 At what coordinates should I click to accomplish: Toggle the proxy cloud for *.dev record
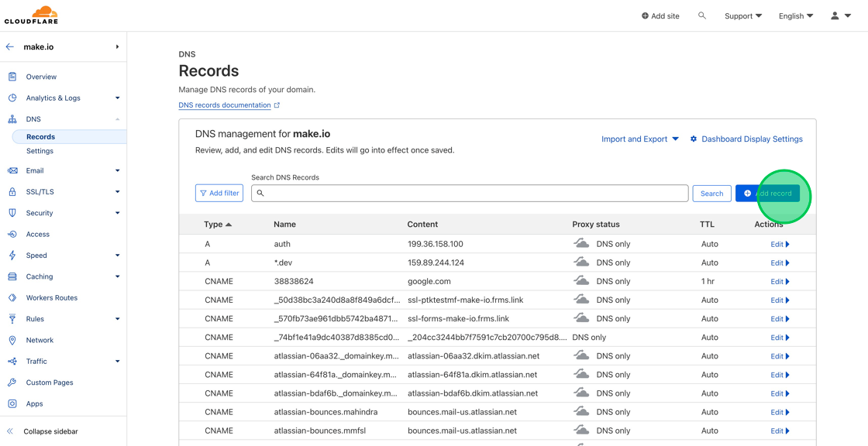pyautogui.click(x=582, y=262)
